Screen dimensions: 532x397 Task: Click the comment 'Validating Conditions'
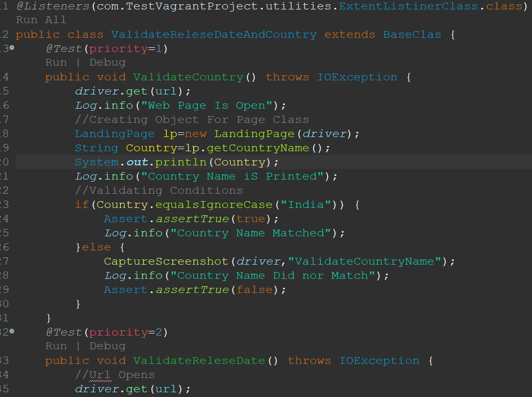(159, 191)
